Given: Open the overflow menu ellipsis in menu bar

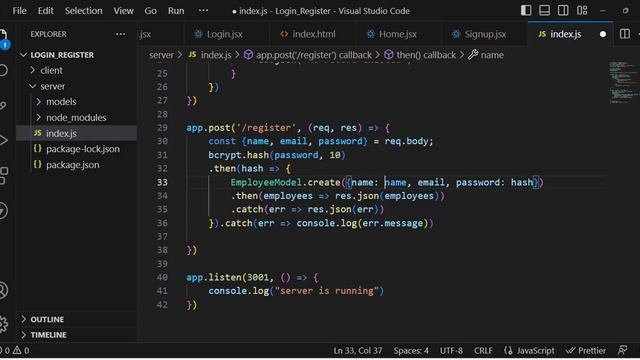Looking at the screenshot, I should pos(203,11).
